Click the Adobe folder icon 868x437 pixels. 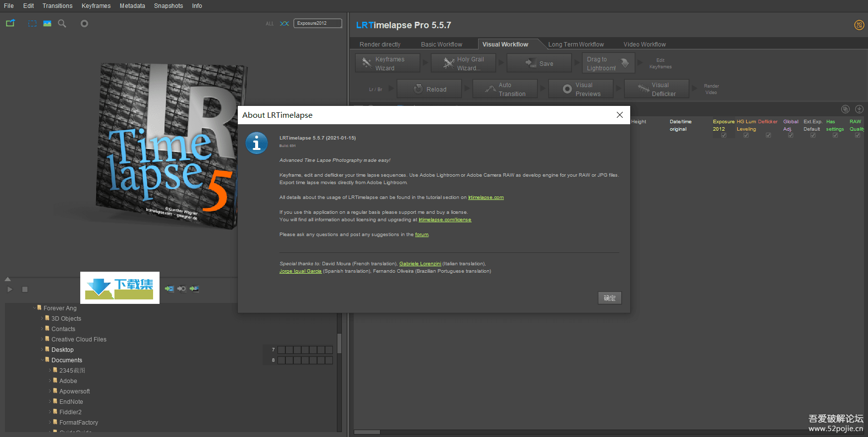pyautogui.click(x=55, y=381)
